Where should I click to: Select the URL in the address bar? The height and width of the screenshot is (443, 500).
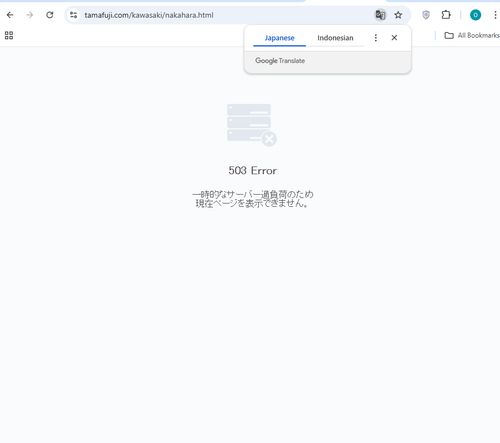coord(149,15)
